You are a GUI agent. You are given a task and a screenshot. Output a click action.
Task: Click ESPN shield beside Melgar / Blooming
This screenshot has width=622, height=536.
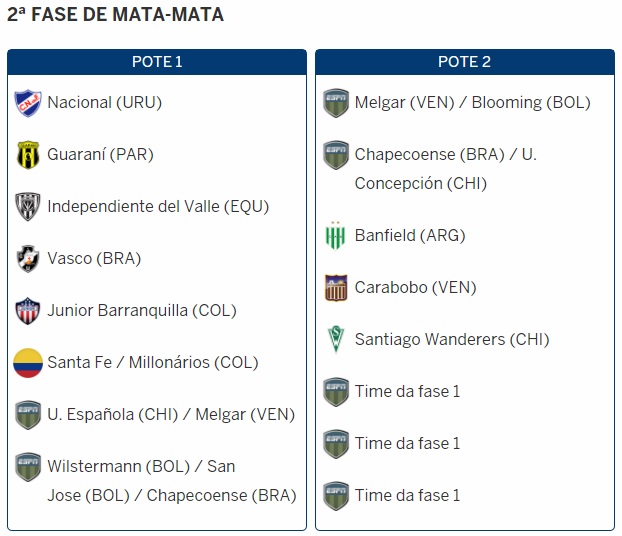tap(336, 103)
